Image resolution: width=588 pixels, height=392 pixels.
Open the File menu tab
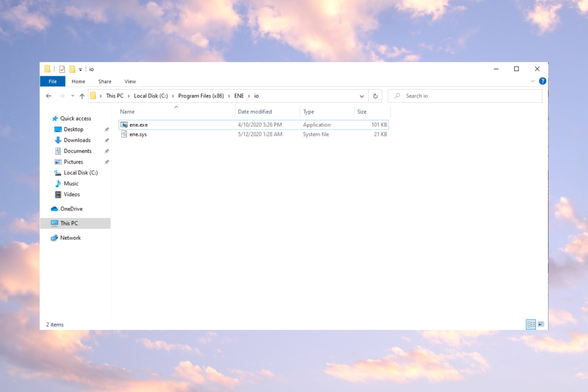pos(53,81)
